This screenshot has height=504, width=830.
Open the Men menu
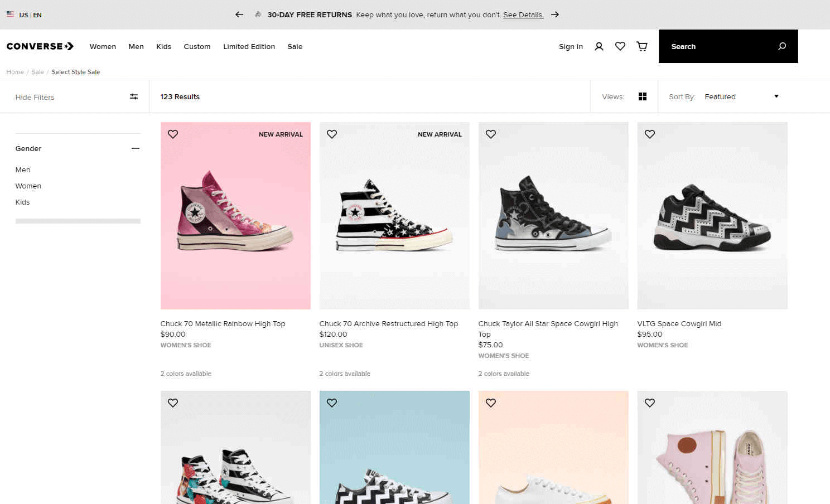point(136,47)
